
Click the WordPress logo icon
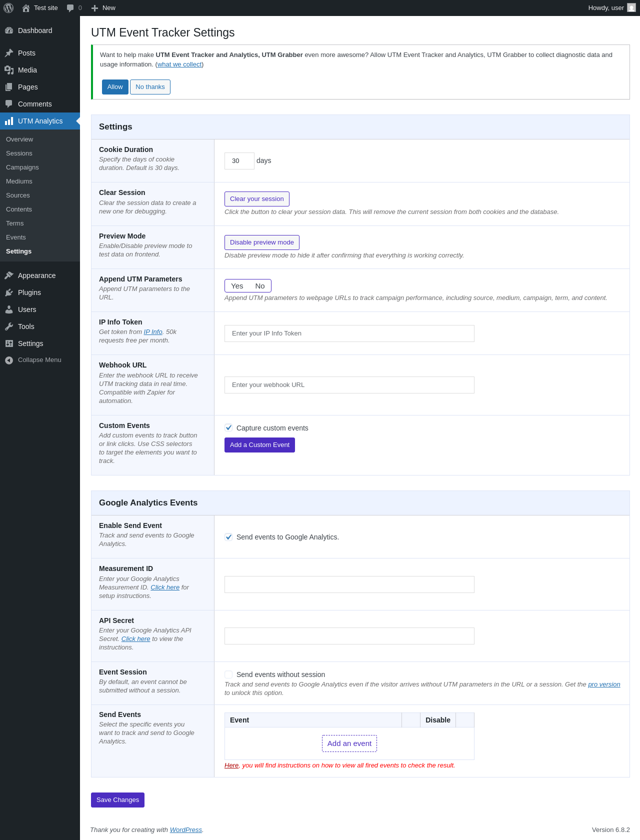[8, 8]
